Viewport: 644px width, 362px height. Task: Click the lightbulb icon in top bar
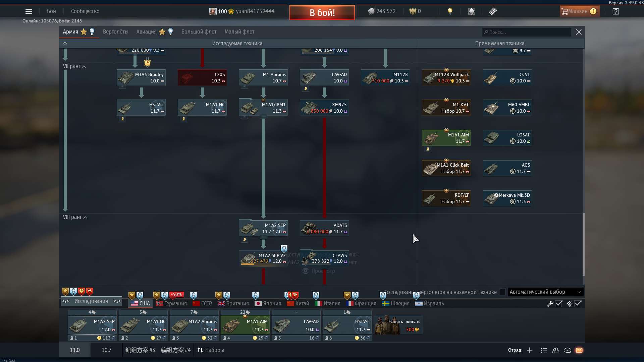coord(450,11)
